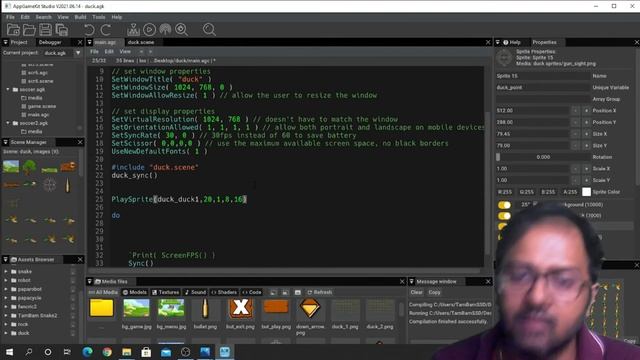Switch to the Debugger tab
640x360 pixels.
point(50,42)
